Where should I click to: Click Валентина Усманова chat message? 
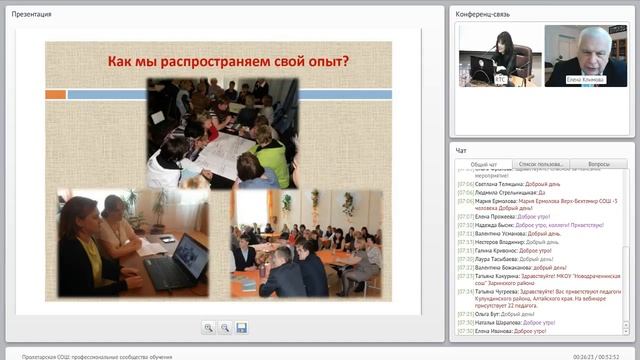(509, 234)
